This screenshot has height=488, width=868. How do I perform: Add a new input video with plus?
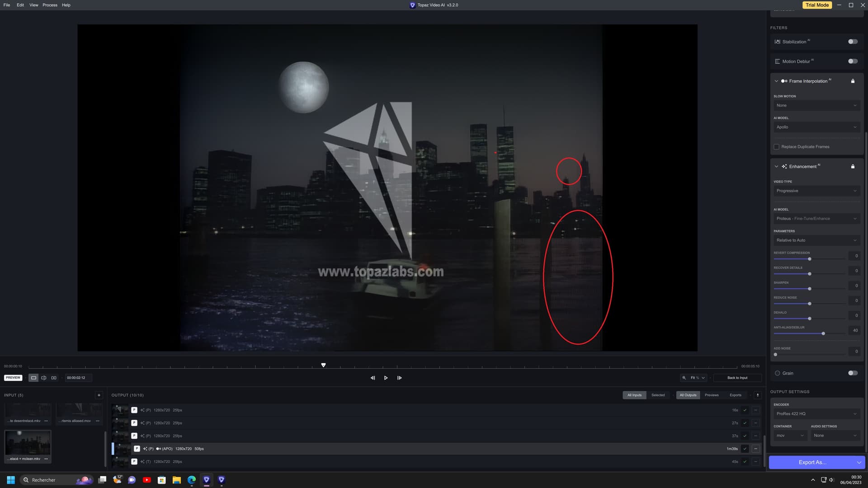[99, 395]
